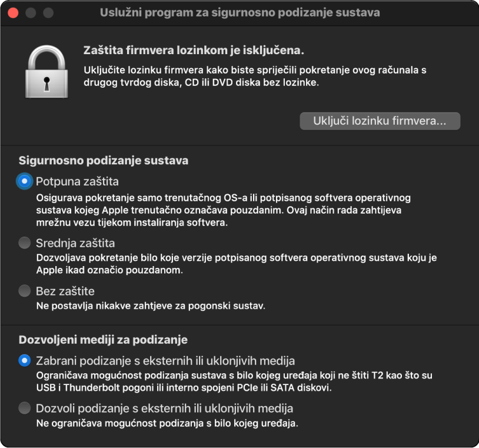This screenshot has height=448, width=479.
Task: Enable 'Dozvoli podizanje s eksternih ili uklonjivih medija'
Action: coord(24,409)
